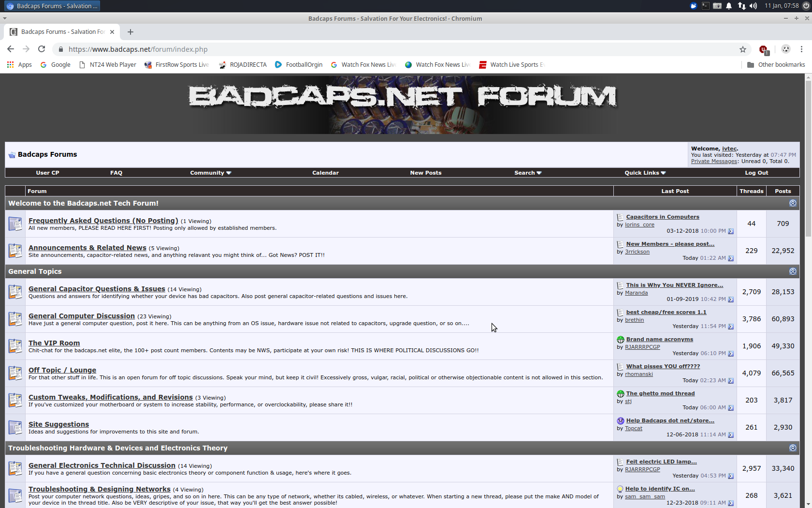
Task: Click the forum icon beside The VIP Room
Action: coord(15,346)
